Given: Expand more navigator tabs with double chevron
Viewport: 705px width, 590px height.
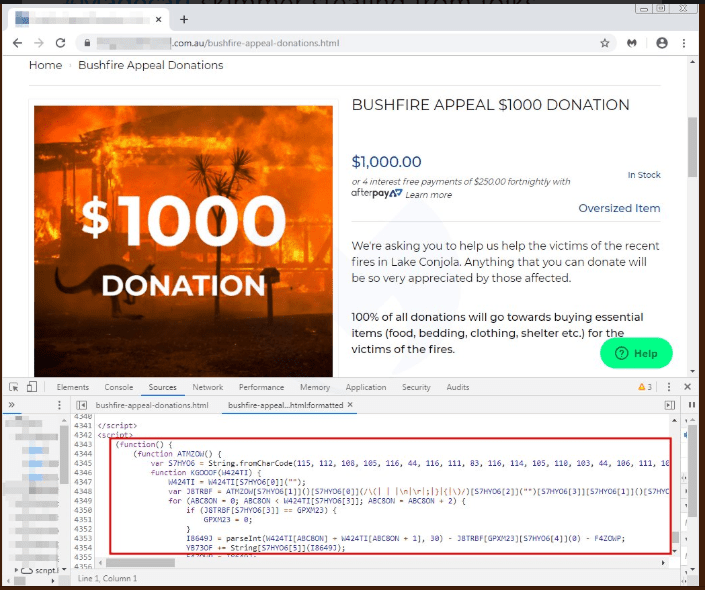Looking at the screenshot, I should point(12,405).
